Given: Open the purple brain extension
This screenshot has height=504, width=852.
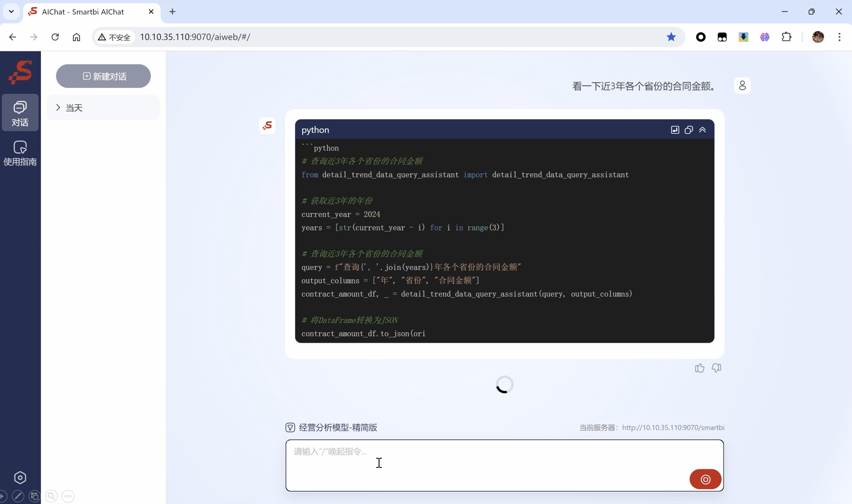Looking at the screenshot, I should coord(765,37).
